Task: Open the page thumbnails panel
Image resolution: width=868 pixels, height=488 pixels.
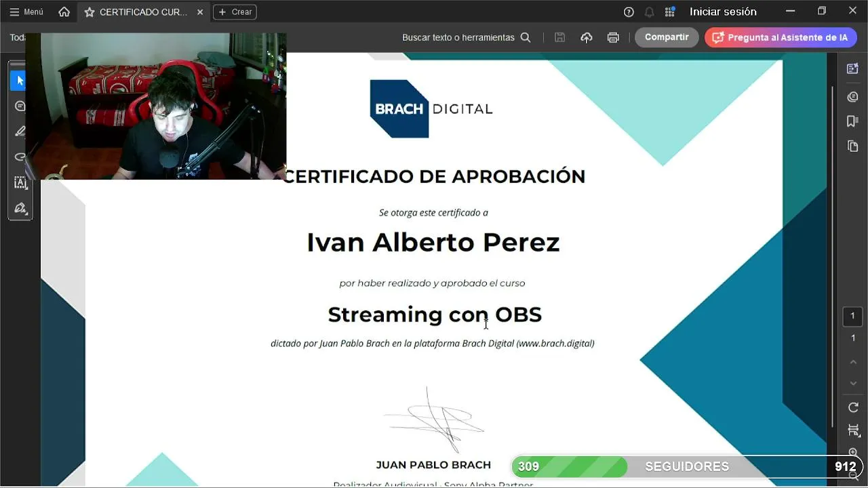Action: [x=852, y=146]
